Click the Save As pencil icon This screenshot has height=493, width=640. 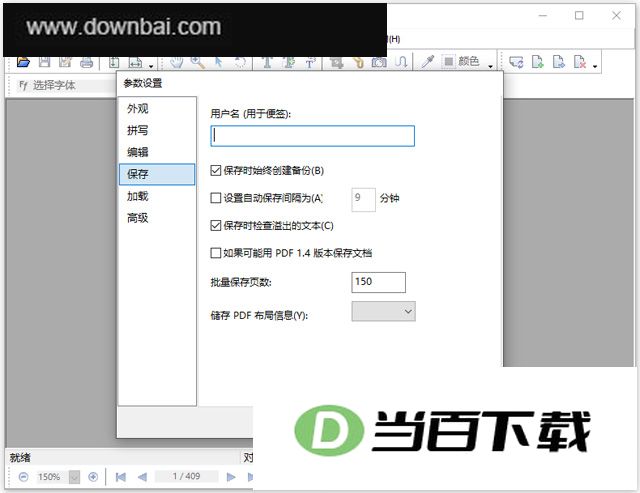coord(65,62)
